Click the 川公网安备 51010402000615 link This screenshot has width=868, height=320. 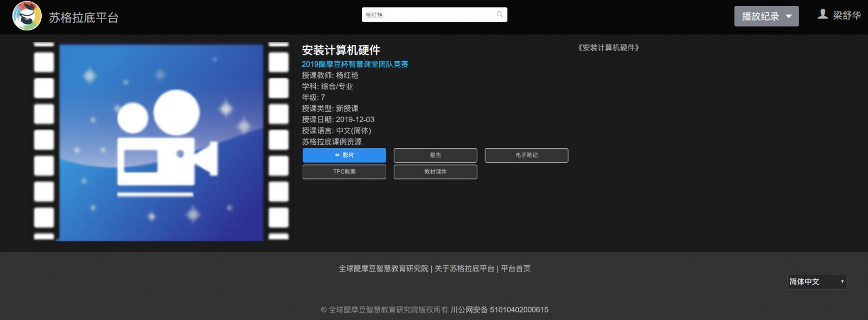click(499, 310)
